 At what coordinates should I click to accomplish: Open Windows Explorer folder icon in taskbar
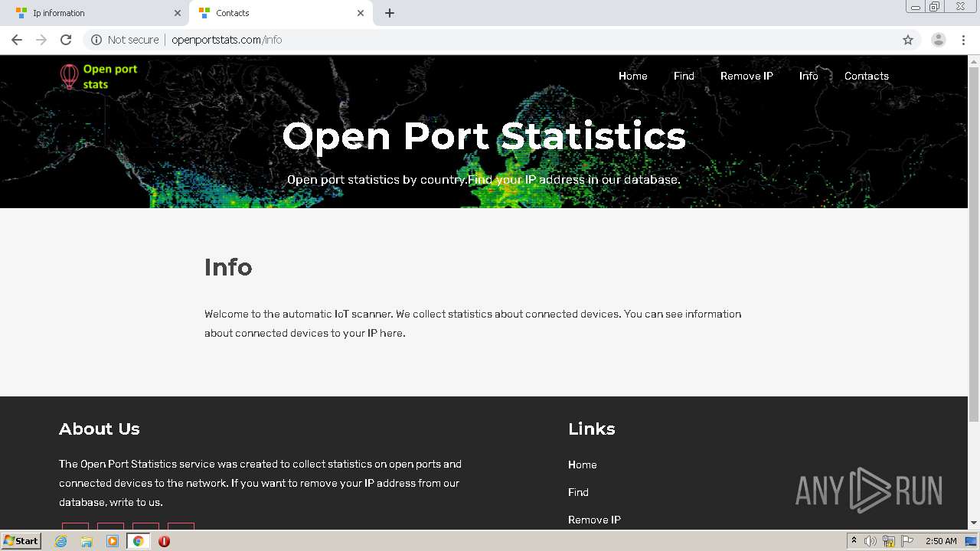pyautogui.click(x=87, y=541)
